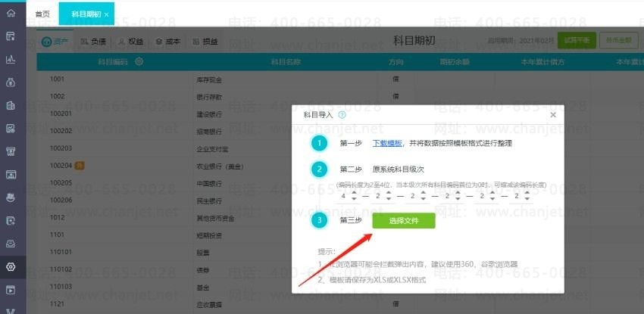The image size is (644, 314).
Task: Click the green 试算平衡 button
Action: click(577, 40)
